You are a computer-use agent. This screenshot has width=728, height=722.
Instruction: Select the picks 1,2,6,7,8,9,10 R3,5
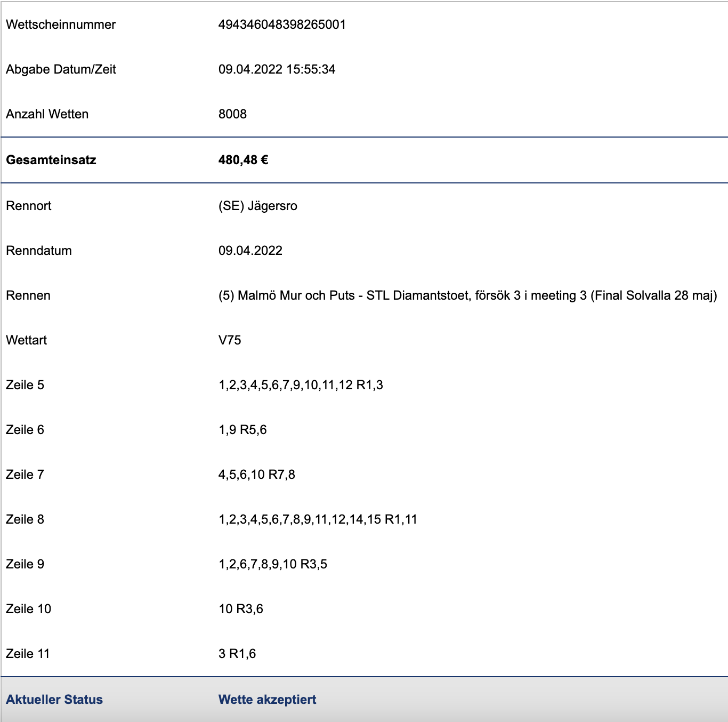(x=273, y=564)
